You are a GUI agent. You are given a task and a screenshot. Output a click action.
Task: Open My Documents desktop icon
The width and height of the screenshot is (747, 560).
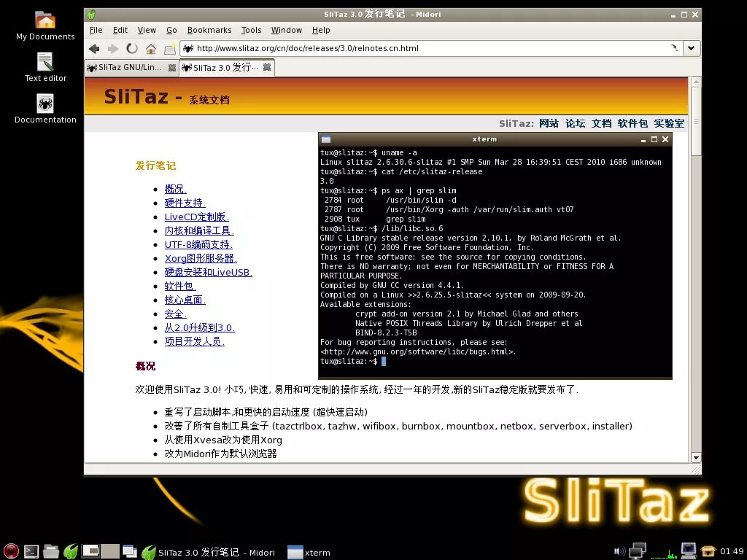pyautogui.click(x=45, y=26)
